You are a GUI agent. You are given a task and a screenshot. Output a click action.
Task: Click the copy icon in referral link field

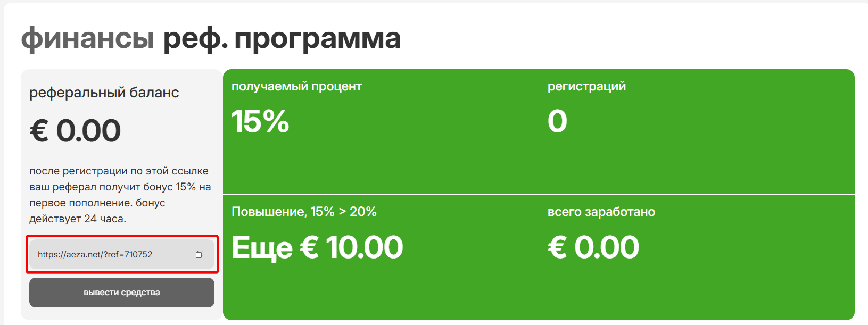200,254
